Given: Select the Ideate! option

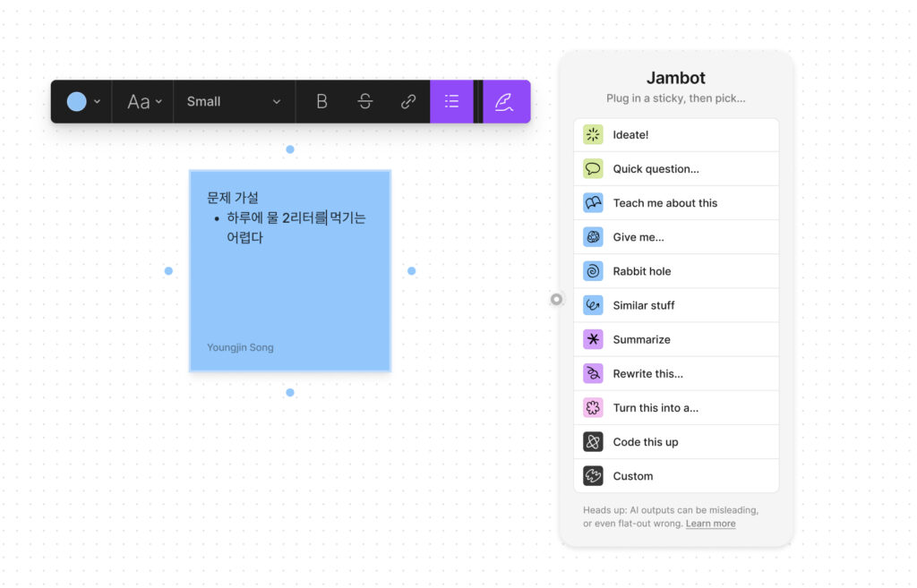Looking at the screenshot, I should [x=676, y=135].
